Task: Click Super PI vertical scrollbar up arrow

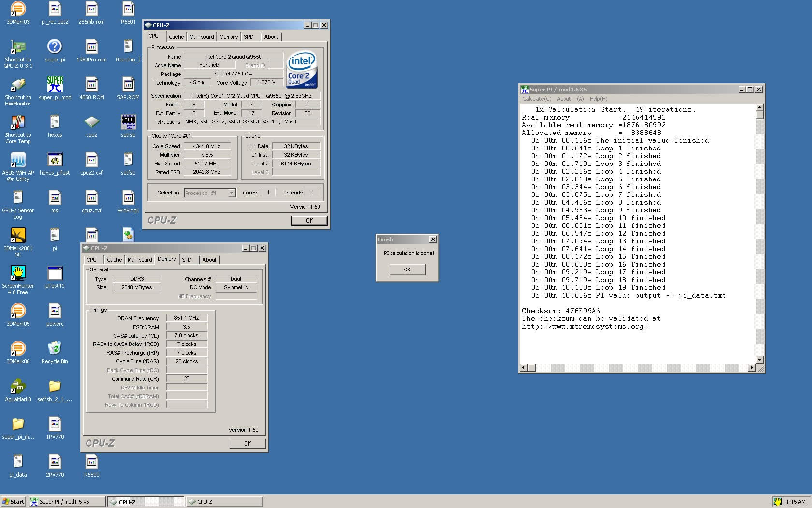Action: [760, 107]
